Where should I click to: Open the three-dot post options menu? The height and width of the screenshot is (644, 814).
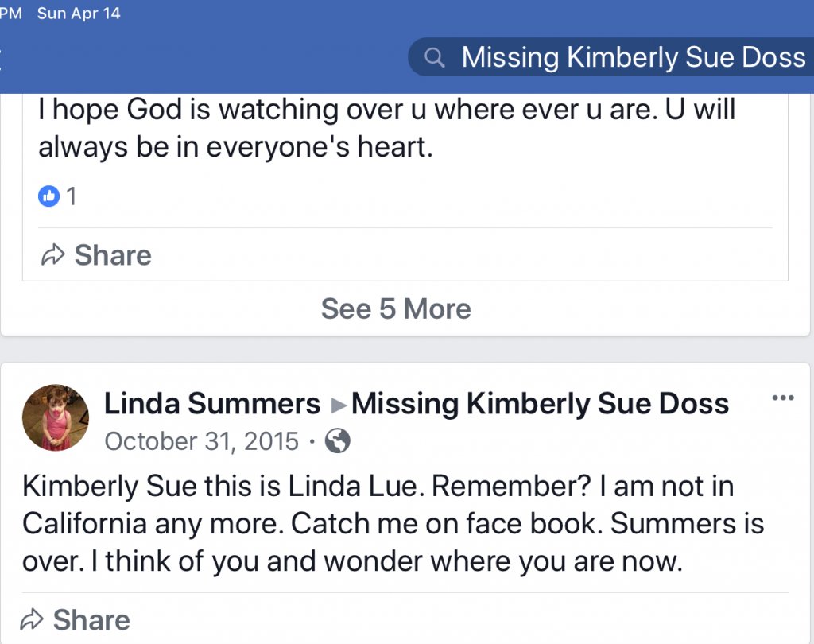(x=783, y=398)
